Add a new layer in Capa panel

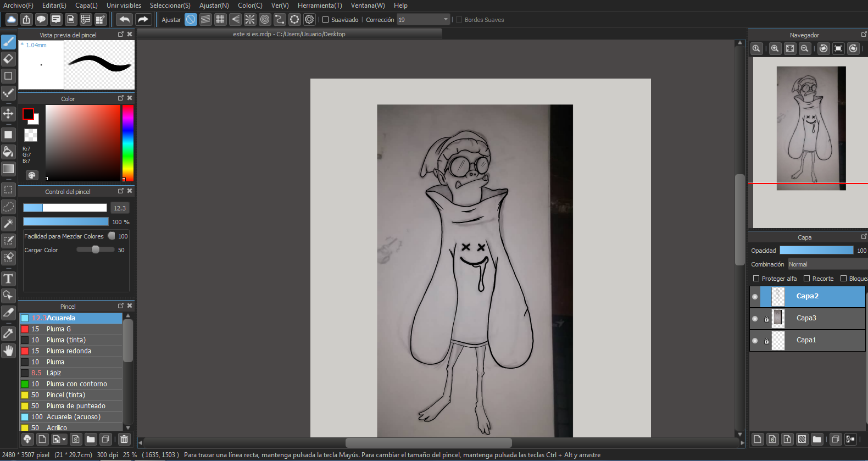point(758,439)
